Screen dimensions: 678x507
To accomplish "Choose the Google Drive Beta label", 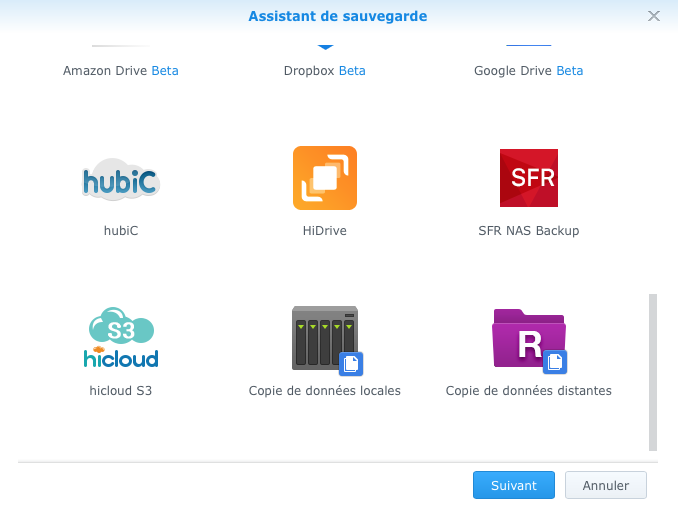I will coord(528,70).
